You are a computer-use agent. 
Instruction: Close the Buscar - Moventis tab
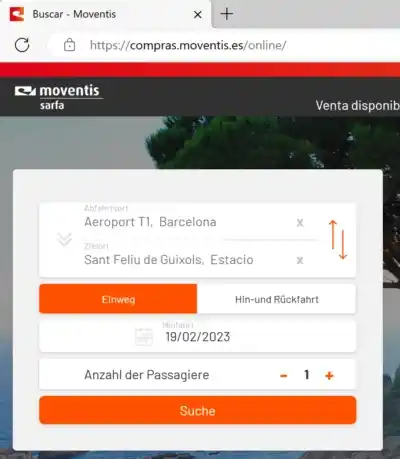[198, 15]
